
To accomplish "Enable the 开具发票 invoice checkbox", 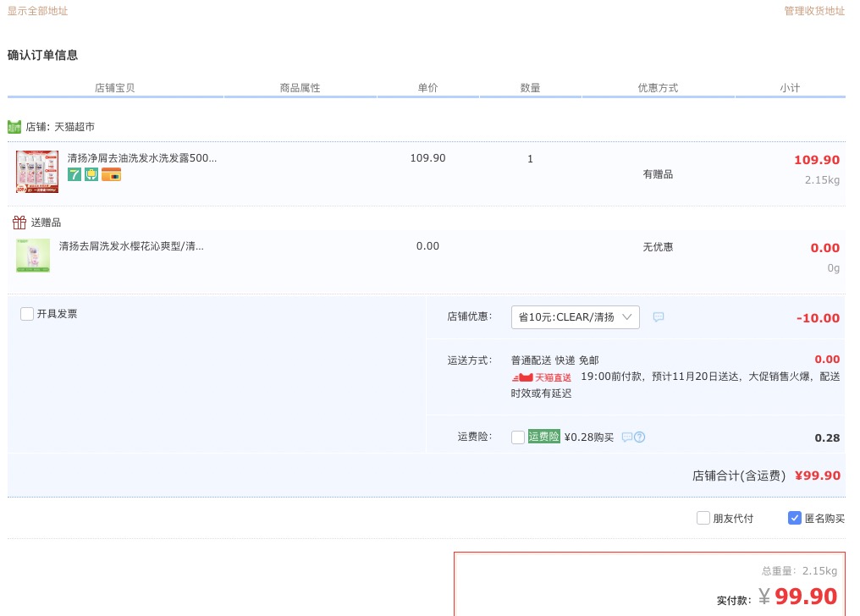I will coord(27,314).
